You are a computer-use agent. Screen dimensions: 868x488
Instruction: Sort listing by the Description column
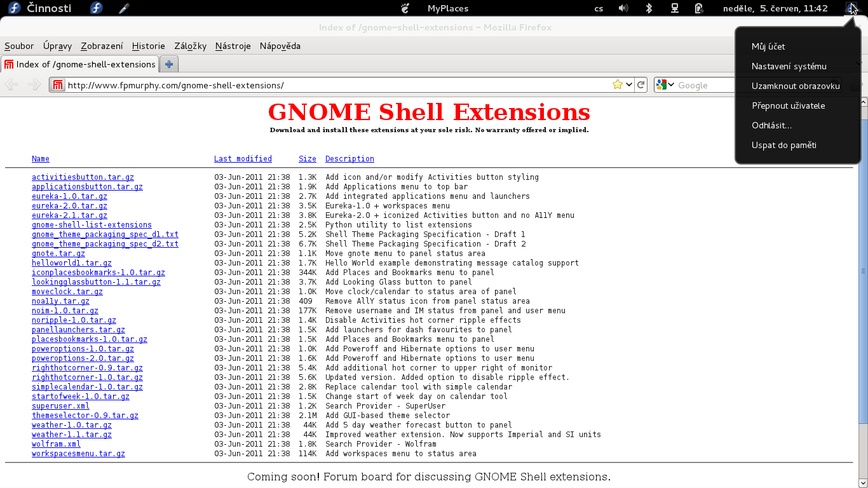point(349,159)
